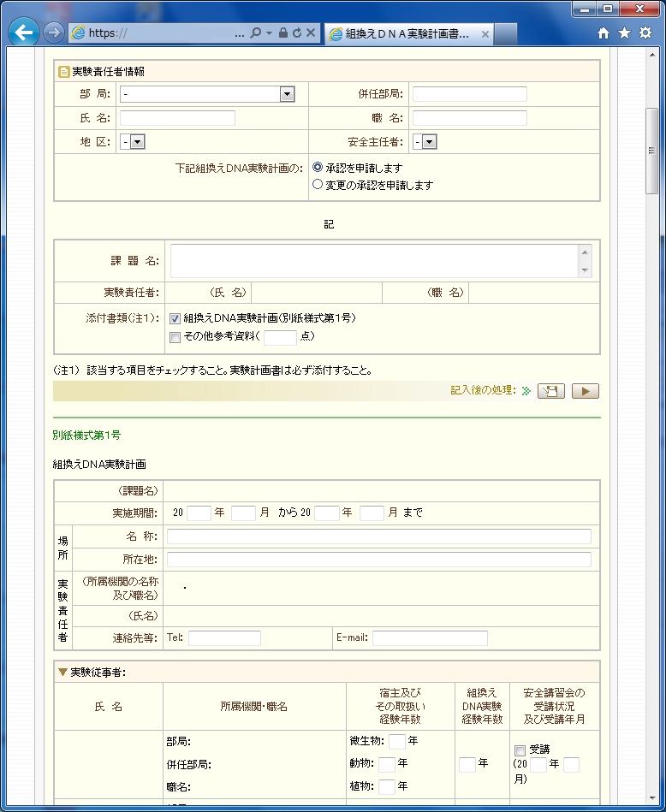Screen dimensions: 666x812
Task: Click the lock security icon in address bar
Action: (x=283, y=33)
